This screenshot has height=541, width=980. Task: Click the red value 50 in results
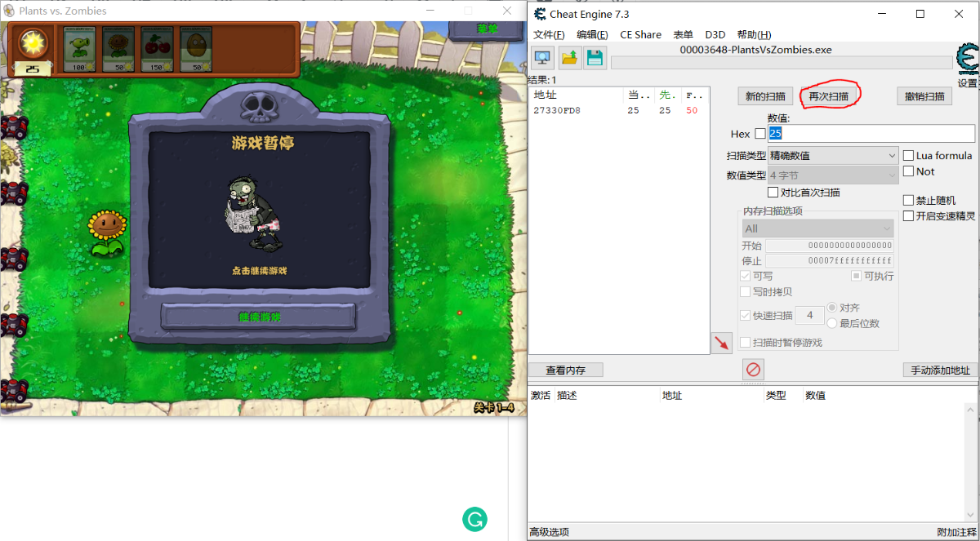692,110
